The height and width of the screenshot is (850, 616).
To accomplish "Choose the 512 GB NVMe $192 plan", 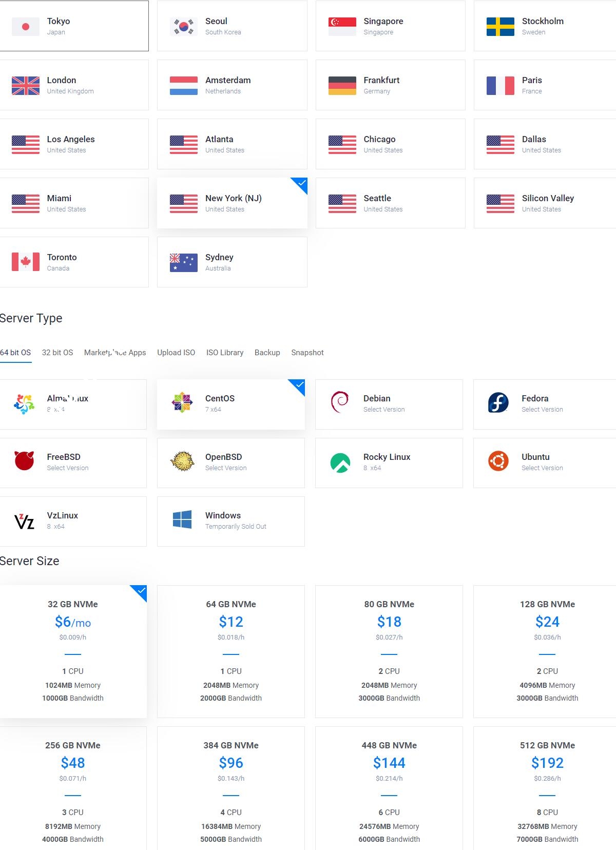I will (x=545, y=788).
